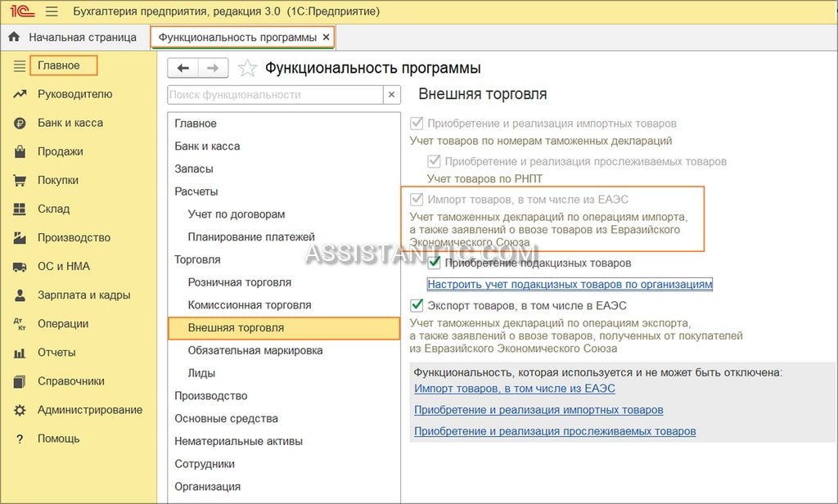838x504 pixels.
Task: Click the Справочники books icon
Action: point(20,381)
